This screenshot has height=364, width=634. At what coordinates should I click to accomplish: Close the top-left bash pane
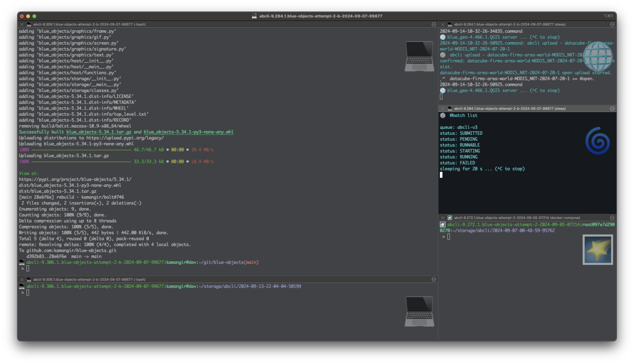pos(22,24)
